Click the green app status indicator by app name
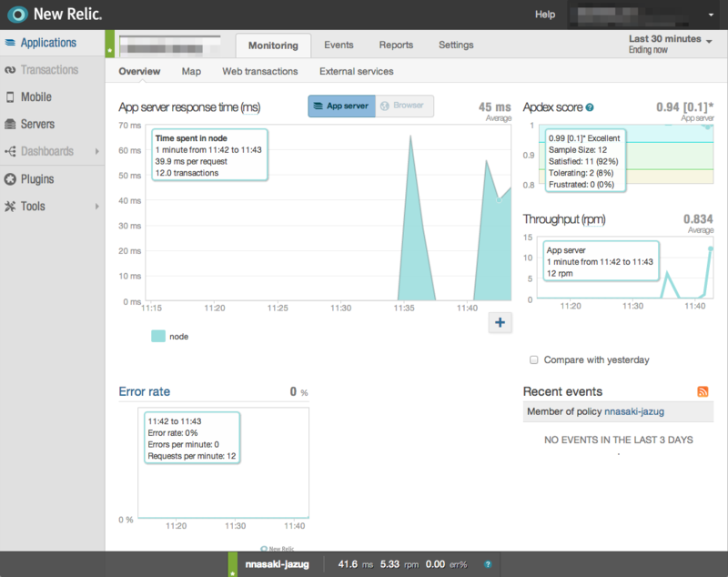 click(109, 44)
